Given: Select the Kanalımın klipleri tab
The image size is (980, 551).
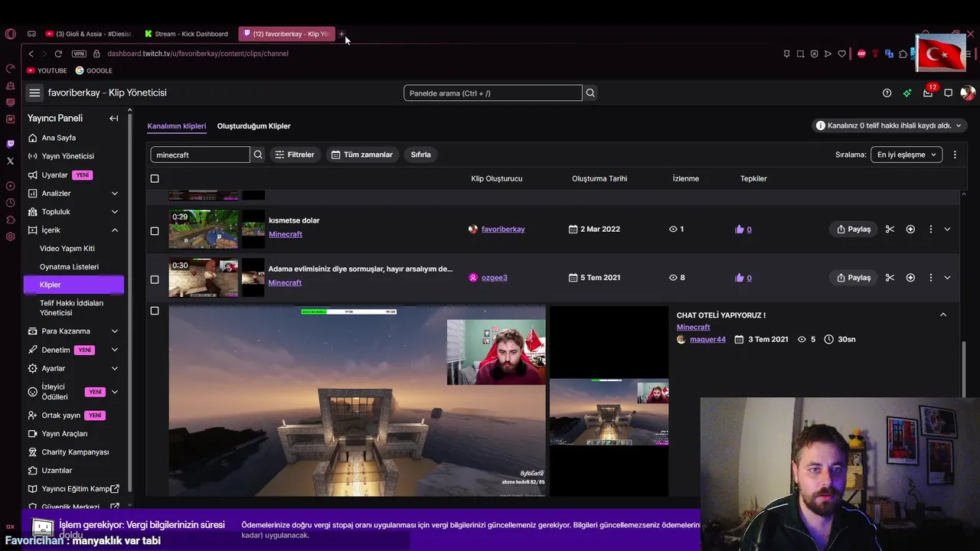Looking at the screenshot, I should 177,126.
